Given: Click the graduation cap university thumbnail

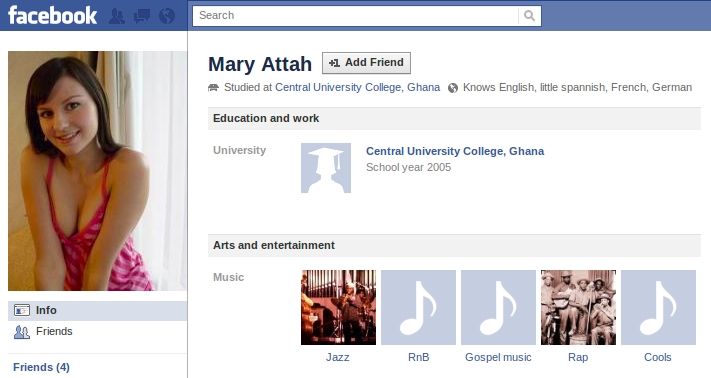Looking at the screenshot, I should tap(326, 168).
